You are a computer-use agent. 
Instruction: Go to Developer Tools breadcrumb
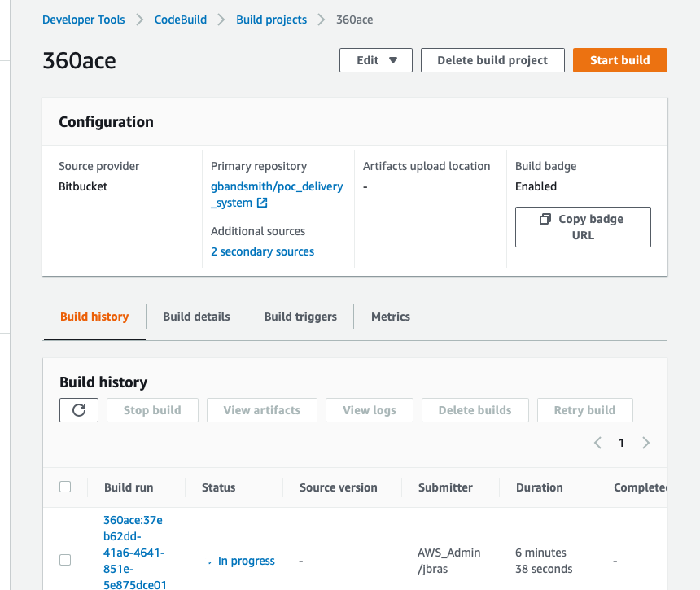click(x=84, y=20)
